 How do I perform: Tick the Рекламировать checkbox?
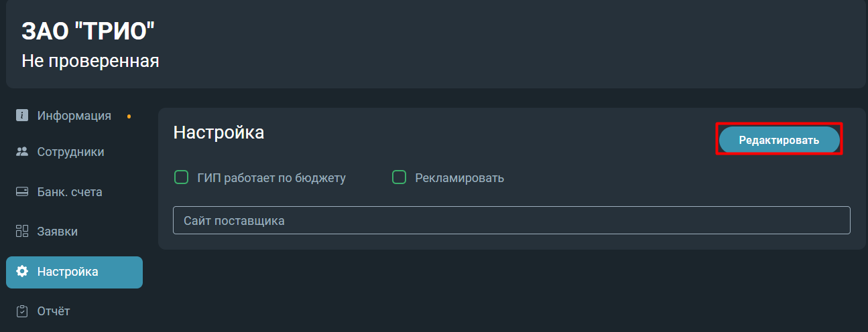399,177
